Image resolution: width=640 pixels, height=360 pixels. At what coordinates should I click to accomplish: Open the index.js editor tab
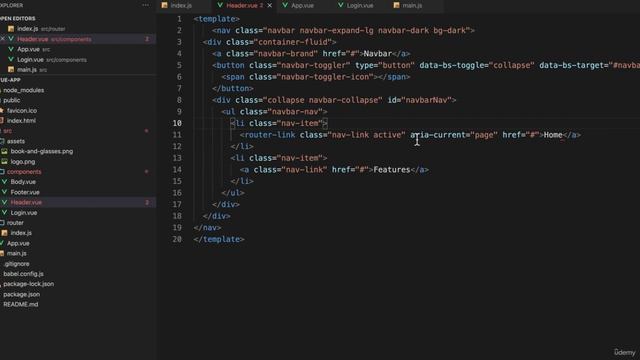coord(181,6)
